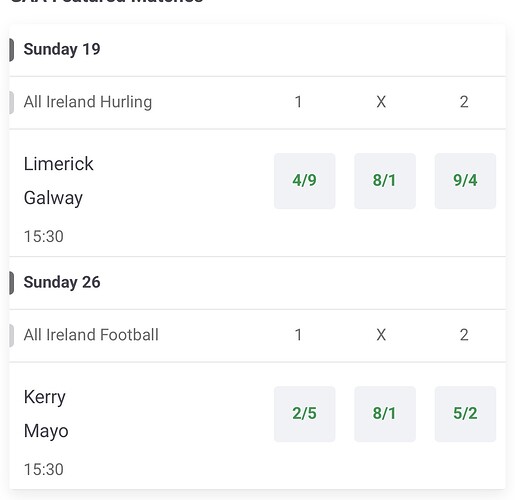Select Galway win odds 9/4

[465, 181]
